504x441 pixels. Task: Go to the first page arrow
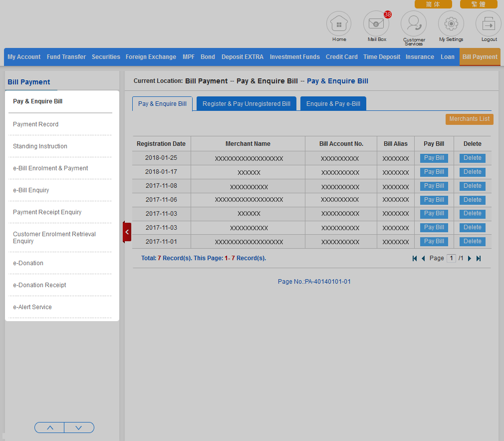click(414, 259)
